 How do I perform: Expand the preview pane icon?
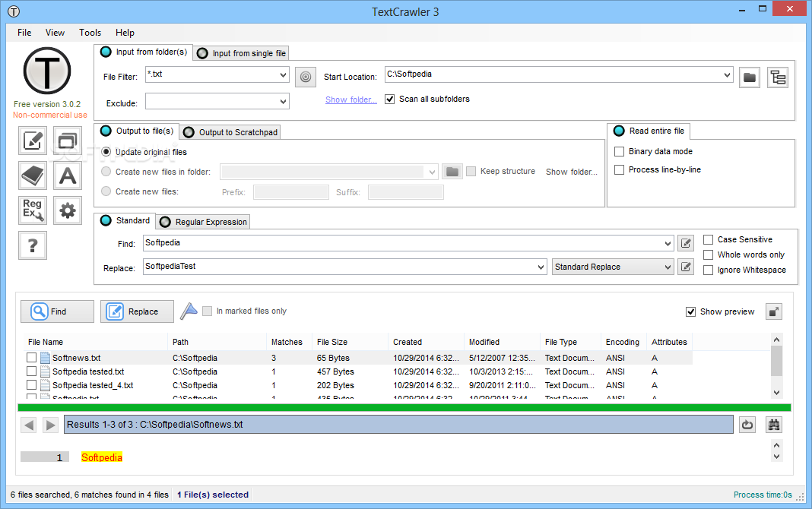774,311
